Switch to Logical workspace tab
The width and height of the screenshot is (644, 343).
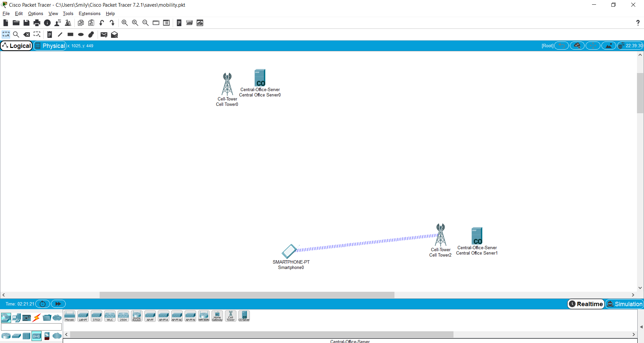(x=16, y=46)
